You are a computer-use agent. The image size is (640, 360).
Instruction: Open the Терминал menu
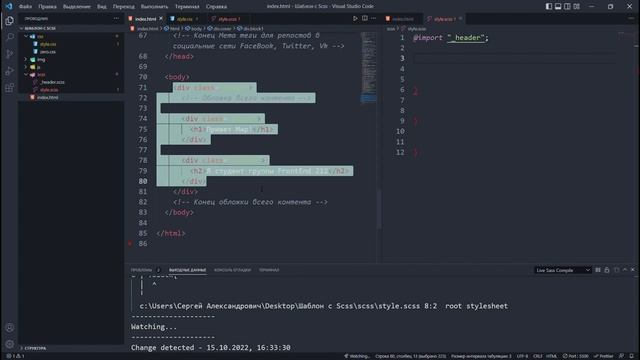(187, 7)
